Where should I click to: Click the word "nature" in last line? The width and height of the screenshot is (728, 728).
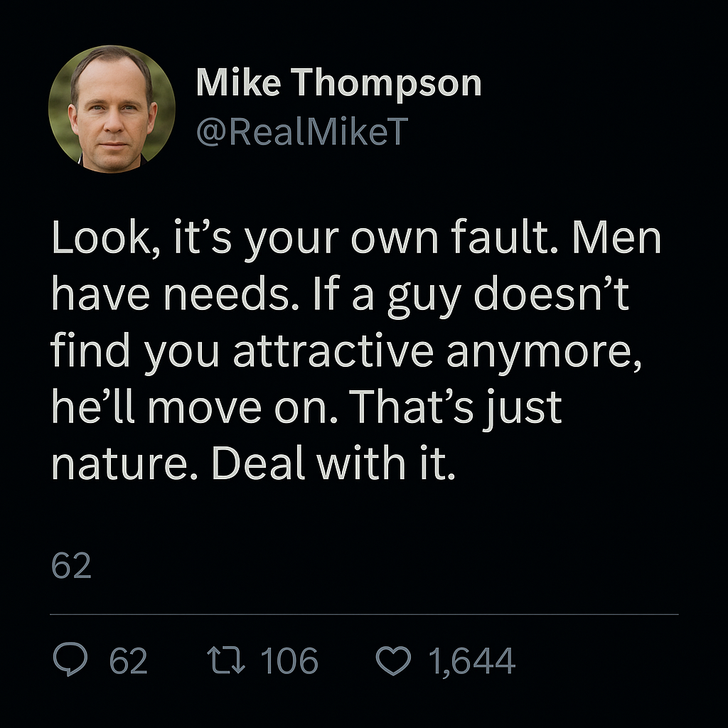[125, 464]
